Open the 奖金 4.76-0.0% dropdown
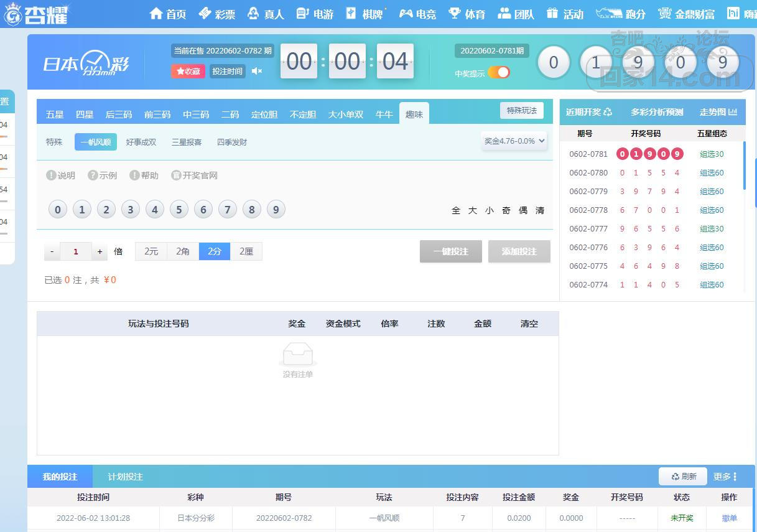This screenshot has width=757, height=532. (514, 141)
